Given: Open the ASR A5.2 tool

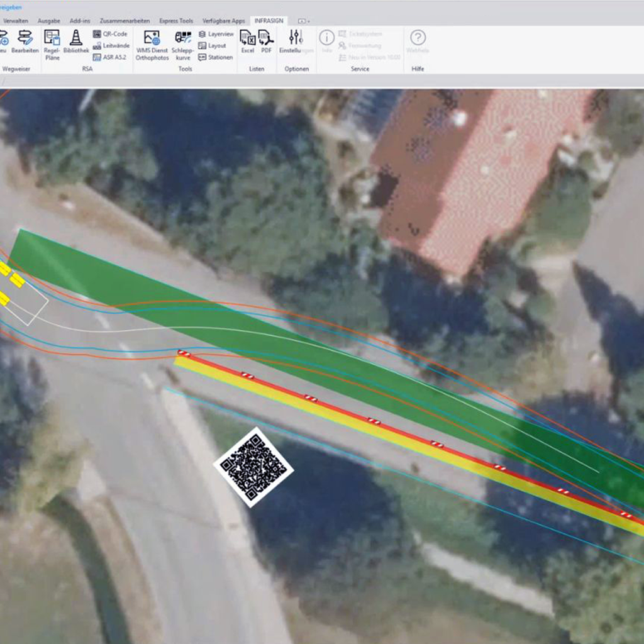Looking at the screenshot, I should coord(109,57).
